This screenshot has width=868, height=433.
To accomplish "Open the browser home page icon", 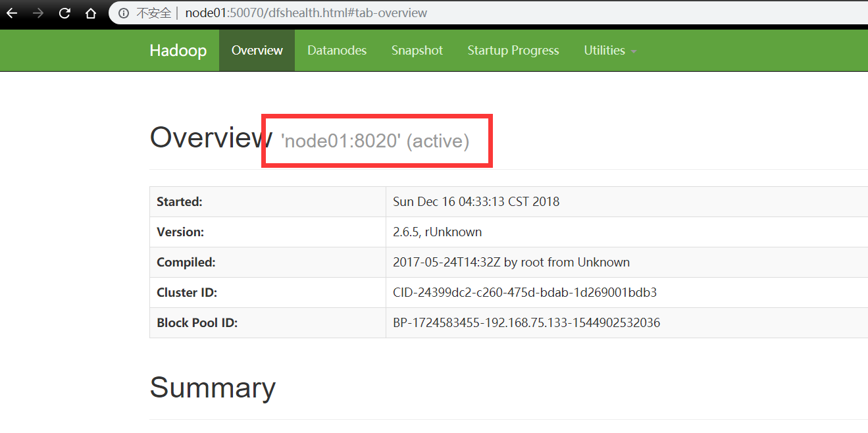I will [91, 13].
